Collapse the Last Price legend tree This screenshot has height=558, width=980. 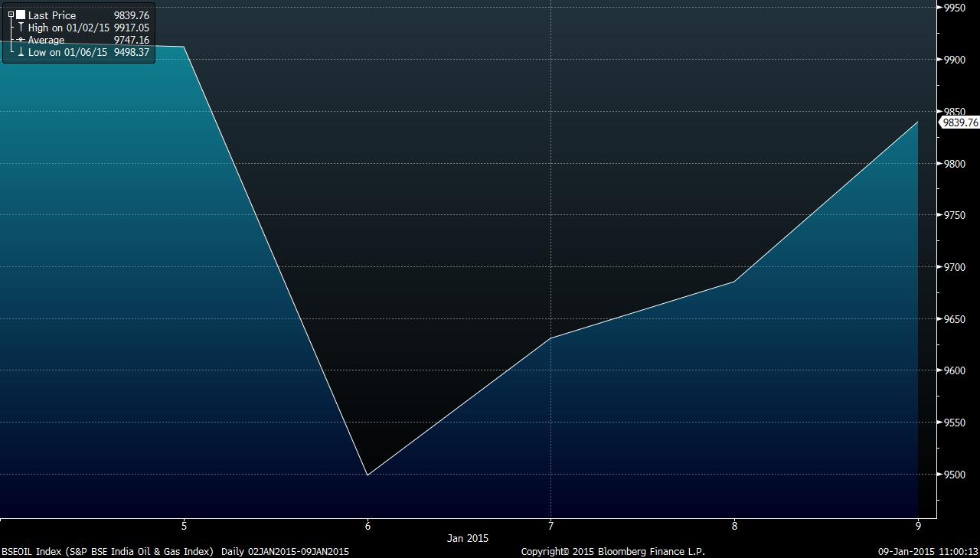11,15
